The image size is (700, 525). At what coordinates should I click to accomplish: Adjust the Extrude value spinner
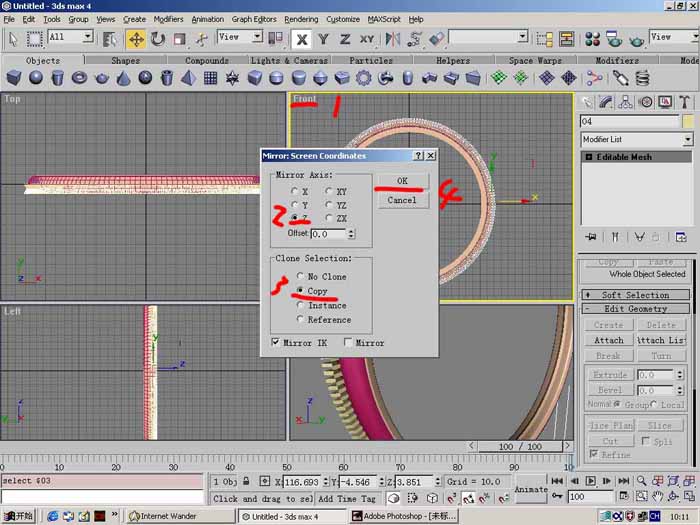pyautogui.click(x=679, y=375)
